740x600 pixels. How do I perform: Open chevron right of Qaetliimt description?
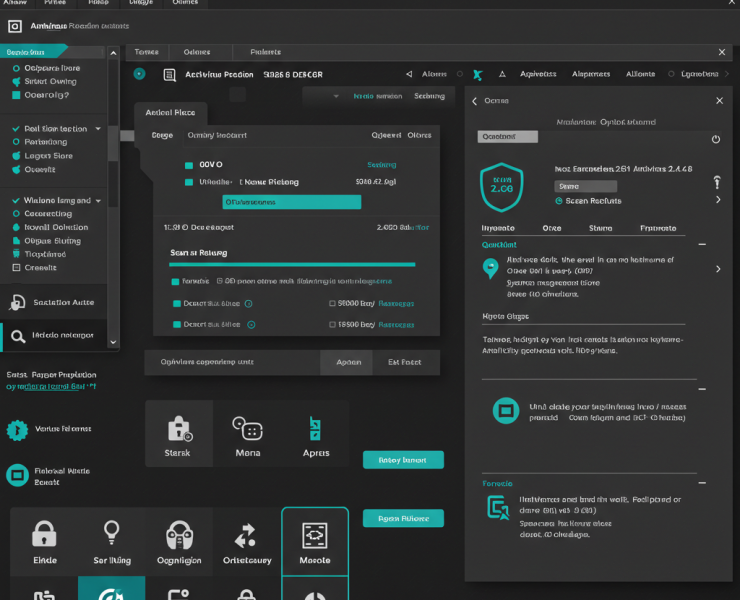click(x=718, y=269)
